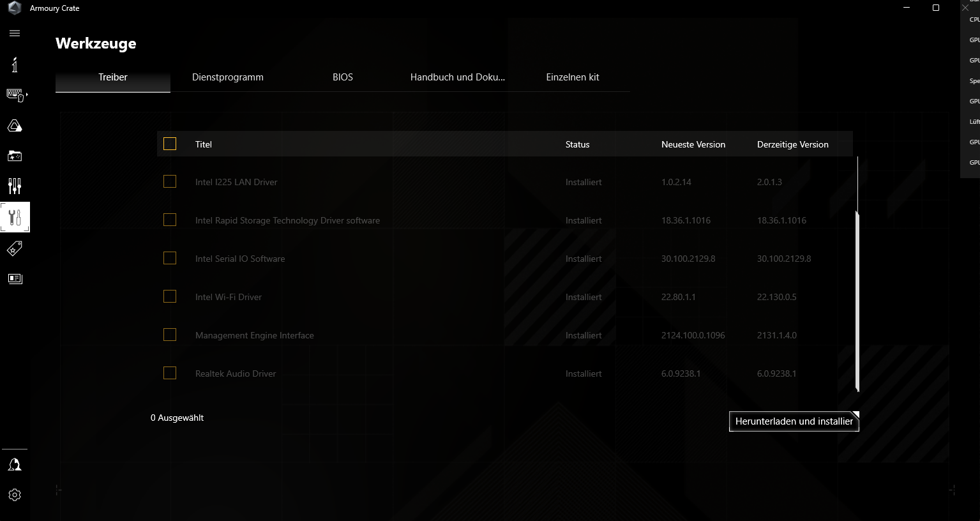This screenshot has width=980, height=521.
Task: Click current version 2131.1.4.0
Action: point(777,335)
